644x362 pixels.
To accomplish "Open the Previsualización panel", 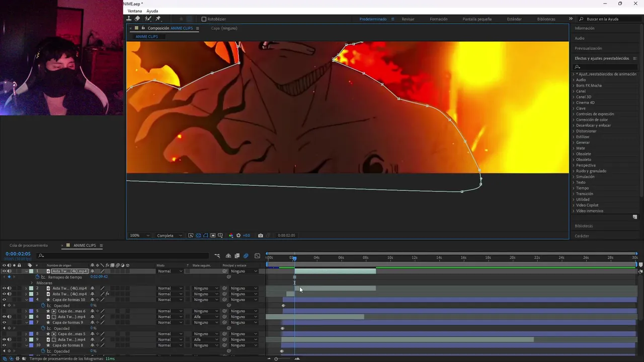I will point(588,48).
